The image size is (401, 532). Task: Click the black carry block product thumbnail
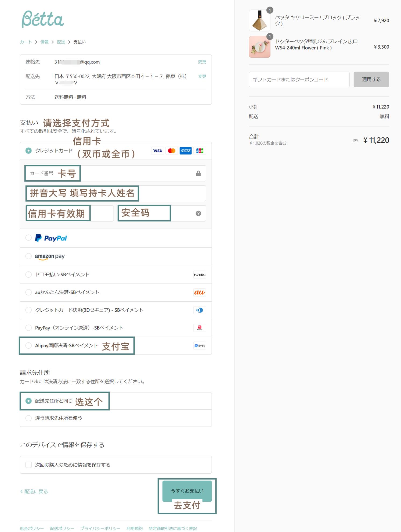260,21
